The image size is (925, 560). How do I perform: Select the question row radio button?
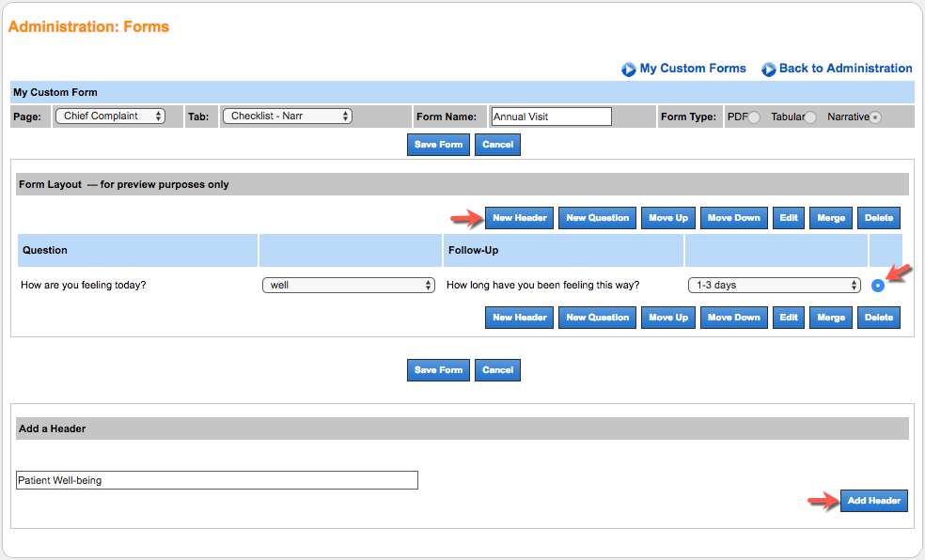pyautogui.click(x=878, y=285)
